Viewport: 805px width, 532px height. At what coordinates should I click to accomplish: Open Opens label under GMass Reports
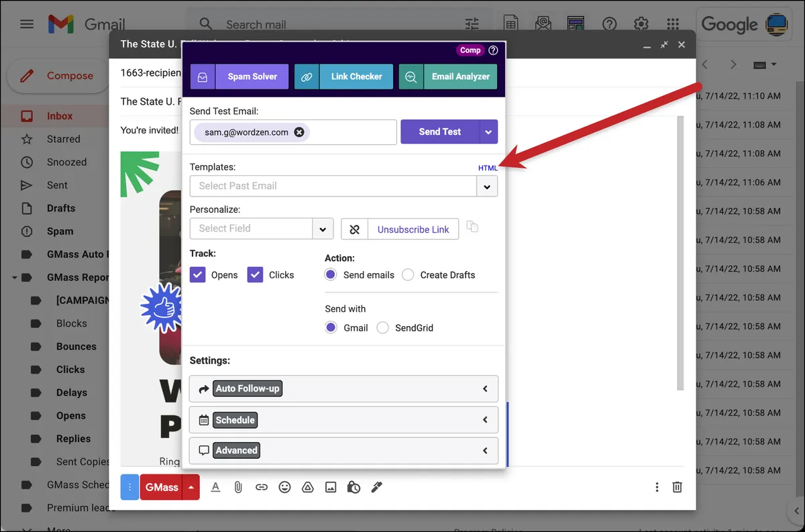pyautogui.click(x=70, y=415)
